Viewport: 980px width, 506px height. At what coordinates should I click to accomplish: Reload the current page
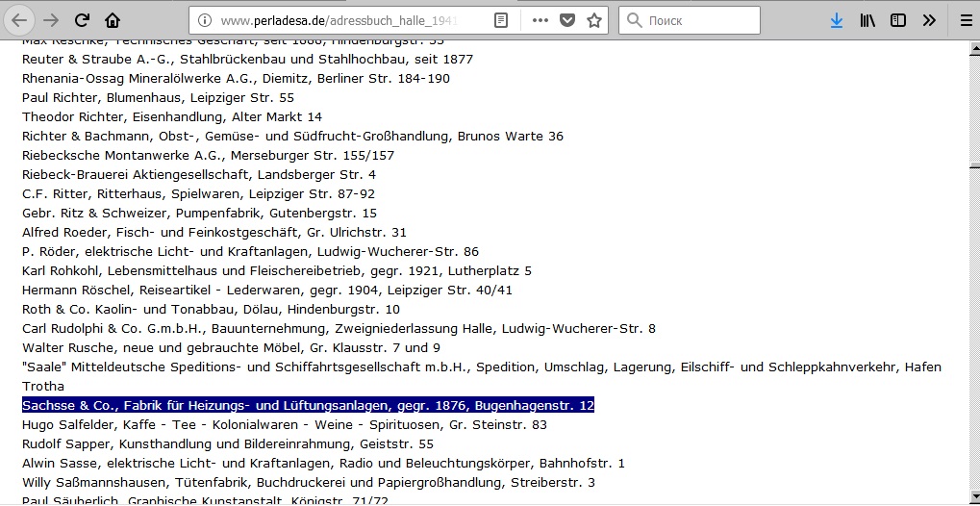[83, 20]
